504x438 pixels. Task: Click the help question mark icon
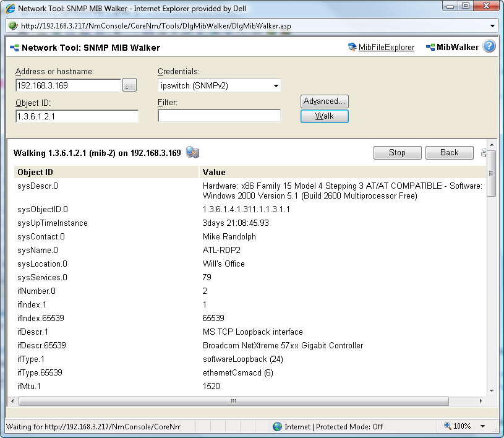pyautogui.click(x=489, y=47)
